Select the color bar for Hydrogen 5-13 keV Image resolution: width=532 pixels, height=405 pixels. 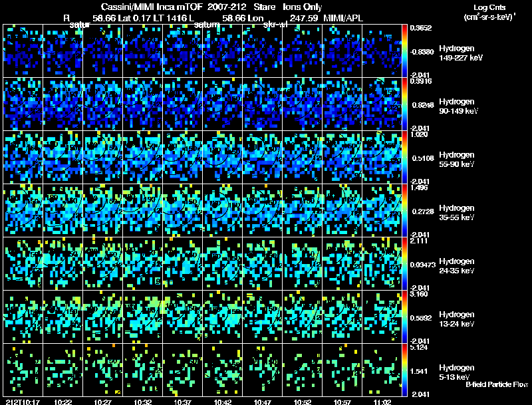coord(404,370)
